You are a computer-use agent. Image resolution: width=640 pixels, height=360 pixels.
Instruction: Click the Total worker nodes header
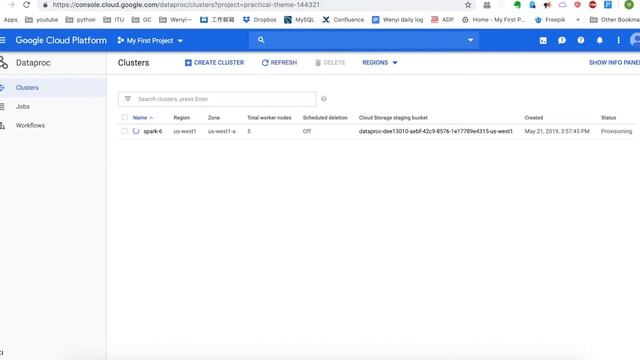(269, 118)
